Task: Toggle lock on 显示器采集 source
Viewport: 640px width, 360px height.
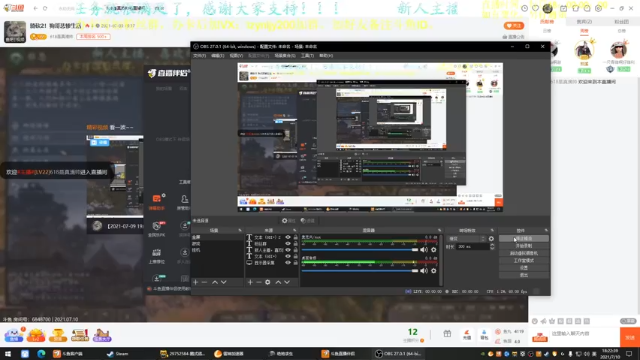Action: pyautogui.click(x=296, y=262)
